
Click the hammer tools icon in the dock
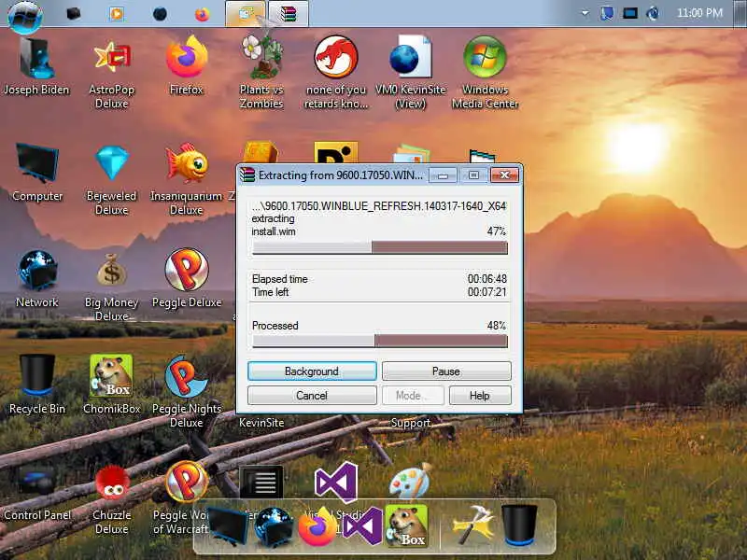point(473,525)
